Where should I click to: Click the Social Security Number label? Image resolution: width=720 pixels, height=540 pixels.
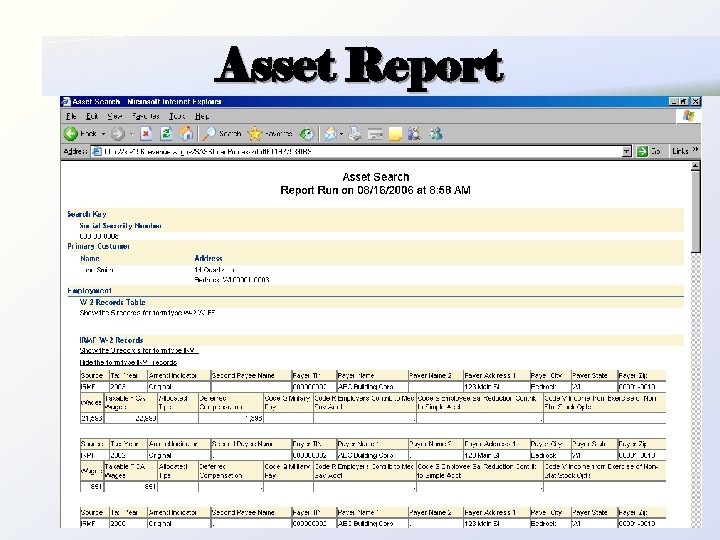pyautogui.click(x=120, y=225)
